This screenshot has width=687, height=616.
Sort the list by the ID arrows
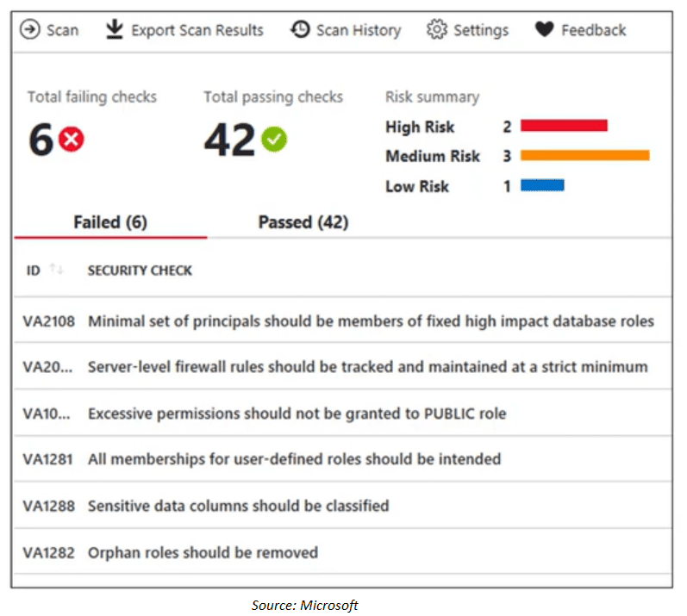click(57, 271)
